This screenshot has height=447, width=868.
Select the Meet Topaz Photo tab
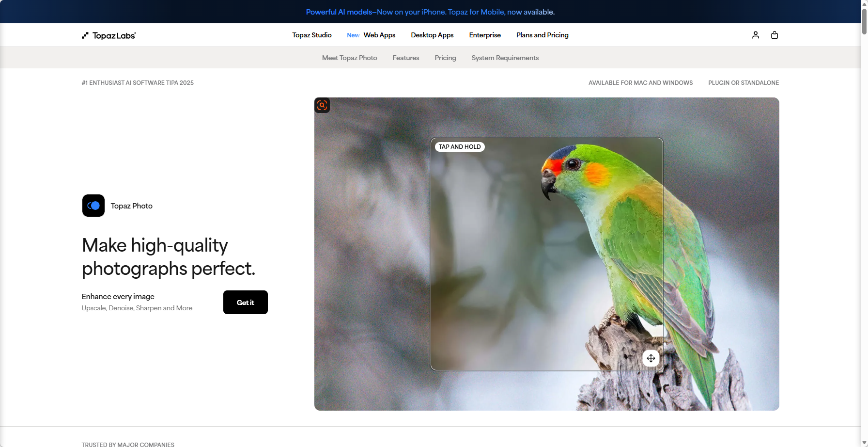(350, 58)
